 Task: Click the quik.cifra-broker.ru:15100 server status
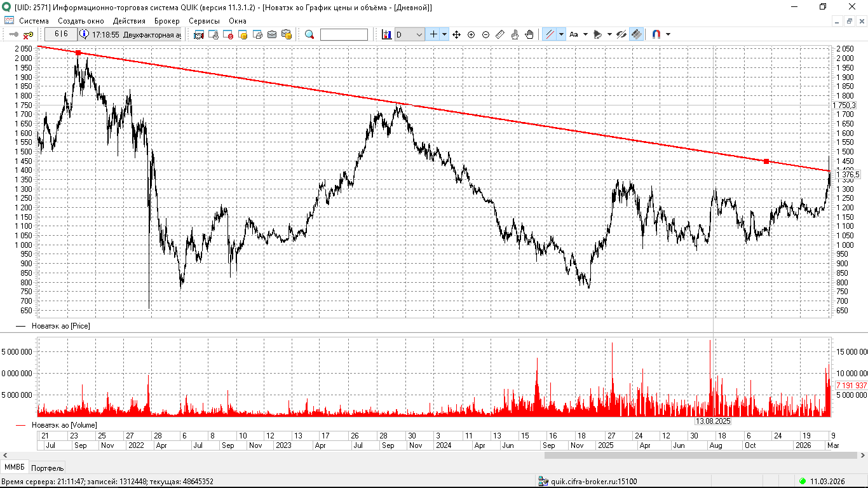pos(593,482)
